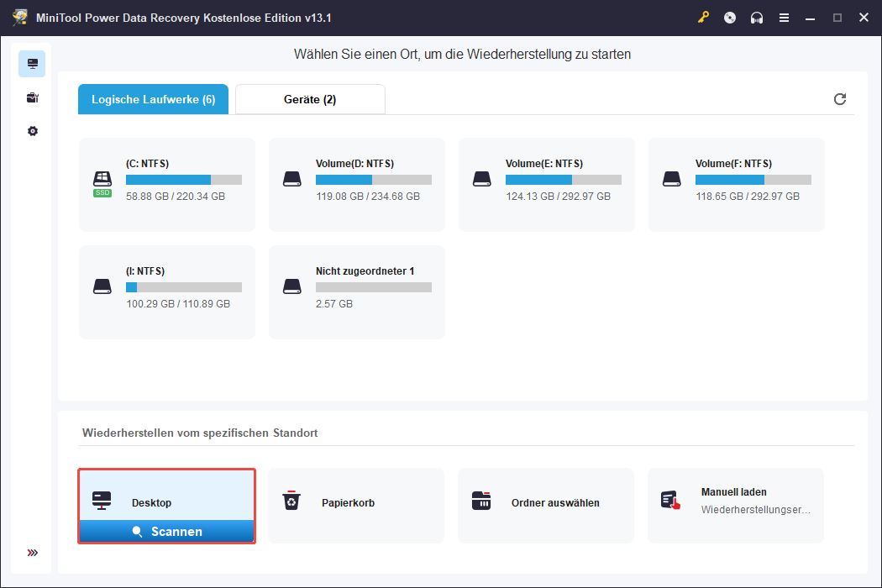
Task: Click the Desktop monitor icon
Action: [102, 501]
